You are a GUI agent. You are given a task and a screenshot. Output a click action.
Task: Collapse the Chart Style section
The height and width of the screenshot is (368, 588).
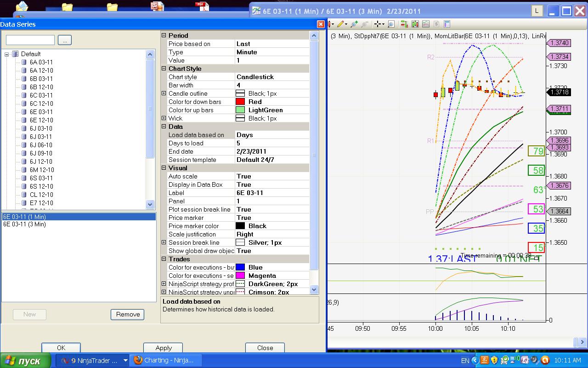[164, 69]
